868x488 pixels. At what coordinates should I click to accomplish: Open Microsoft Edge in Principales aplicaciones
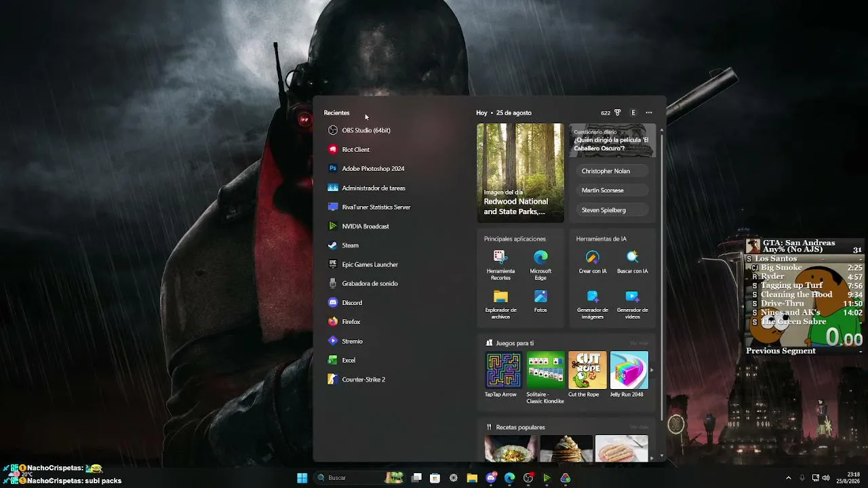[540, 265]
